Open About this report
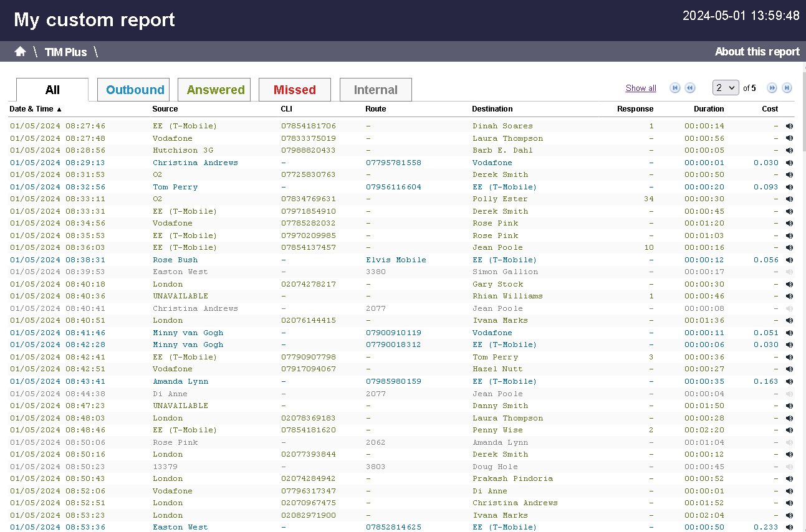 (757, 52)
